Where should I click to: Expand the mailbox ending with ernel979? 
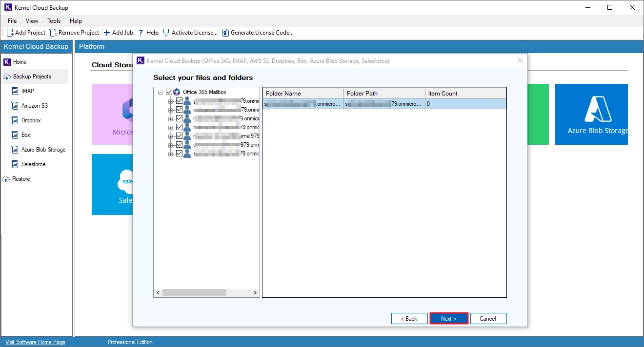click(171, 136)
